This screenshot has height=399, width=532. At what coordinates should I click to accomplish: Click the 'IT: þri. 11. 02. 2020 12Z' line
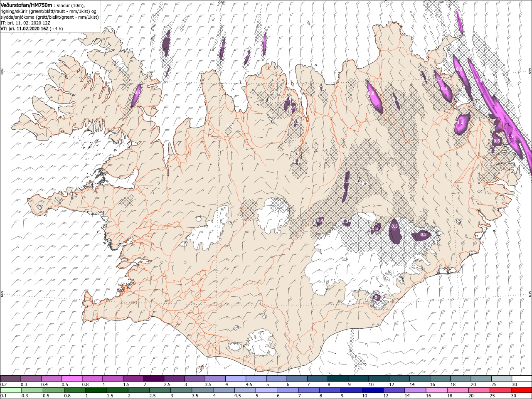(x=26, y=23)
